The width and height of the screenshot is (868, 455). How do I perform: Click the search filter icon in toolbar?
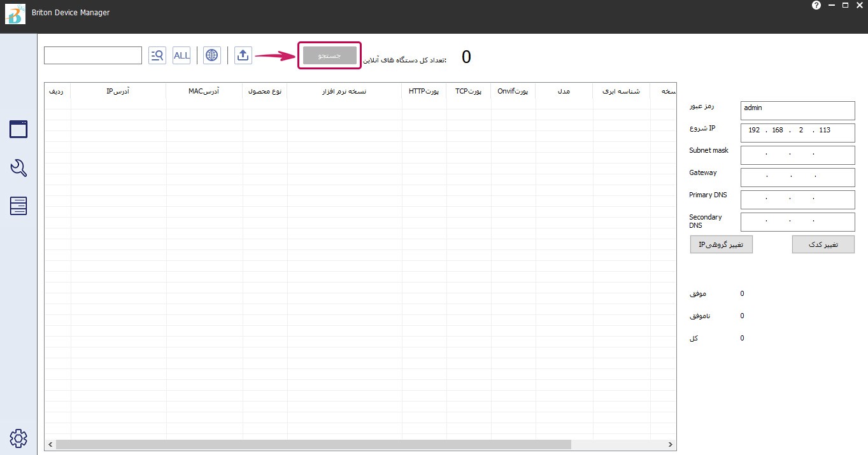(x=157, y=55)
